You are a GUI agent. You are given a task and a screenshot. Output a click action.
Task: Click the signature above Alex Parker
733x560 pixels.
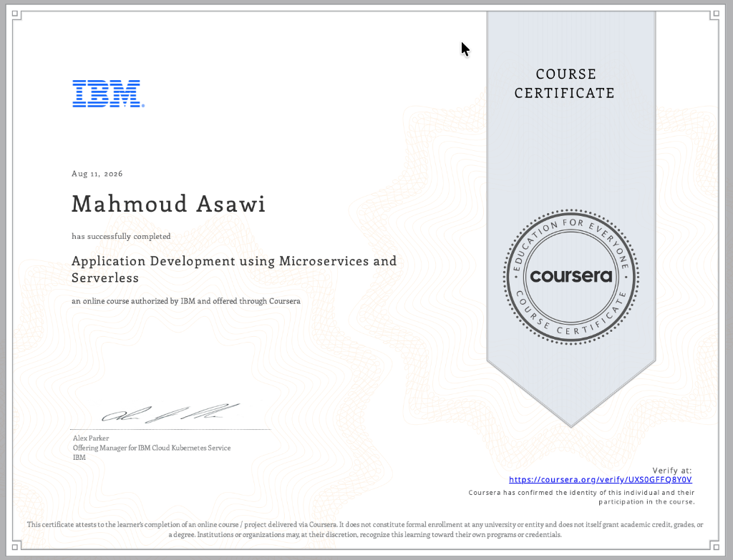[170, 413]
